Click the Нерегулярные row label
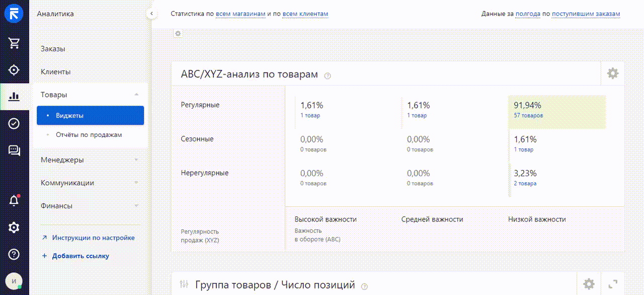This screenshot has height=295, width=644. [x=205, y=173]
